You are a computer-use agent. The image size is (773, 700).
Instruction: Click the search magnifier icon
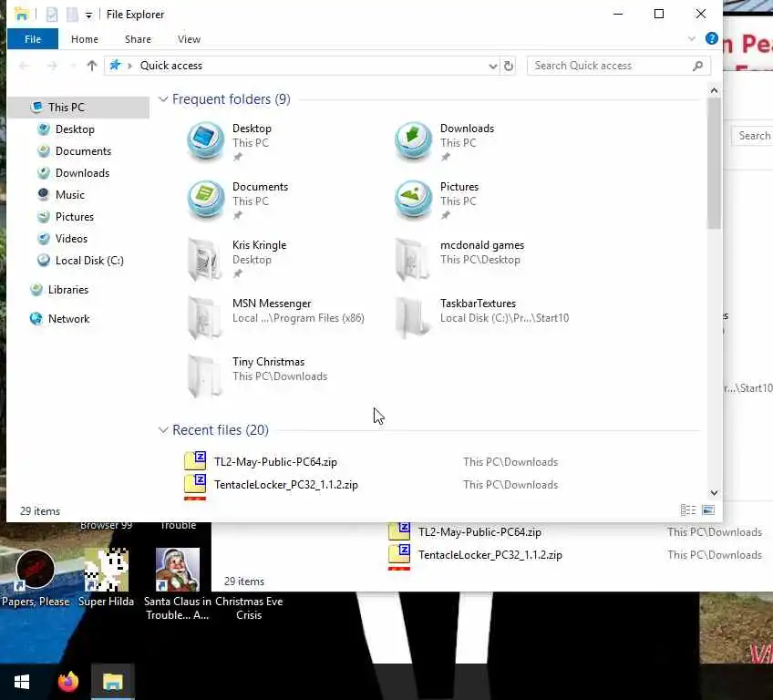tap(697, 66)
